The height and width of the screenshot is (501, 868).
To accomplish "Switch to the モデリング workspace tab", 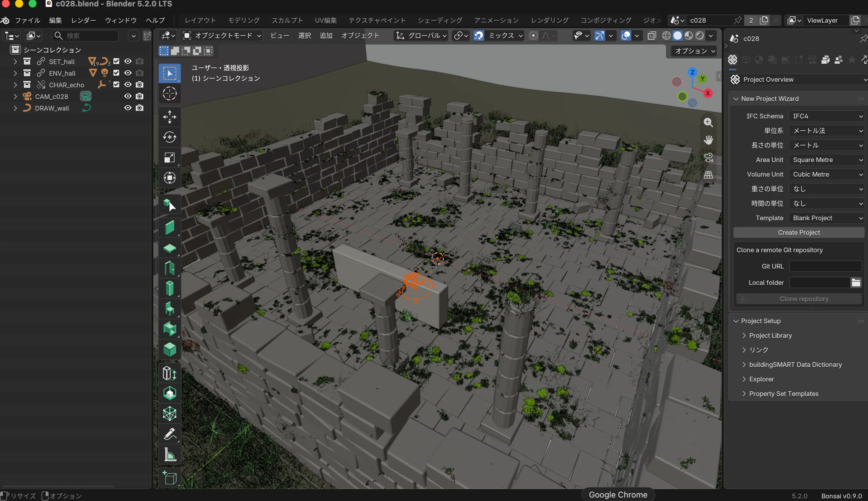I will coord(244,20).
